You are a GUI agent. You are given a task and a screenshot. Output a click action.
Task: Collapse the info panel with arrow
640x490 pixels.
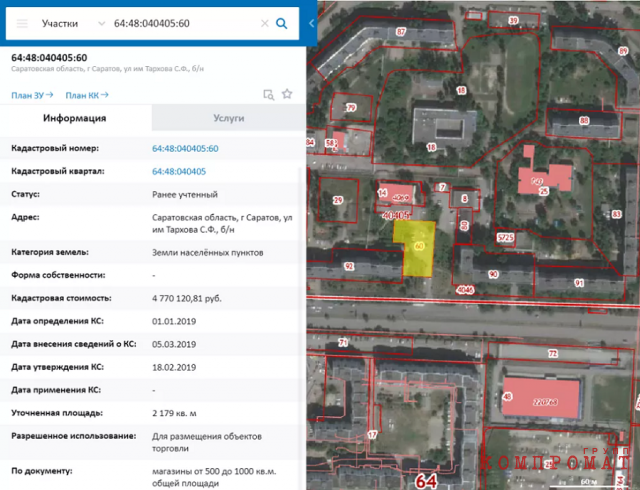(x=311, y=23)
